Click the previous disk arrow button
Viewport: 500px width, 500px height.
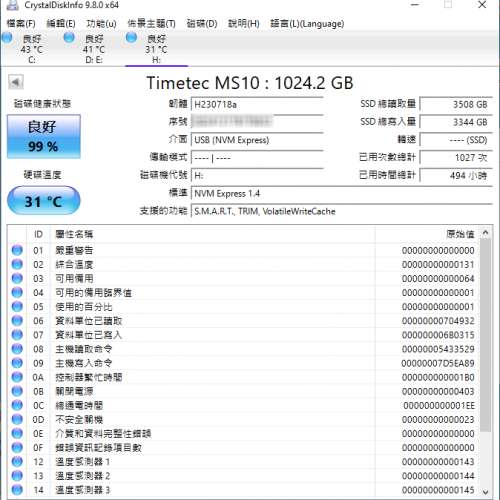pyautogui.click(x=16, y=82)
